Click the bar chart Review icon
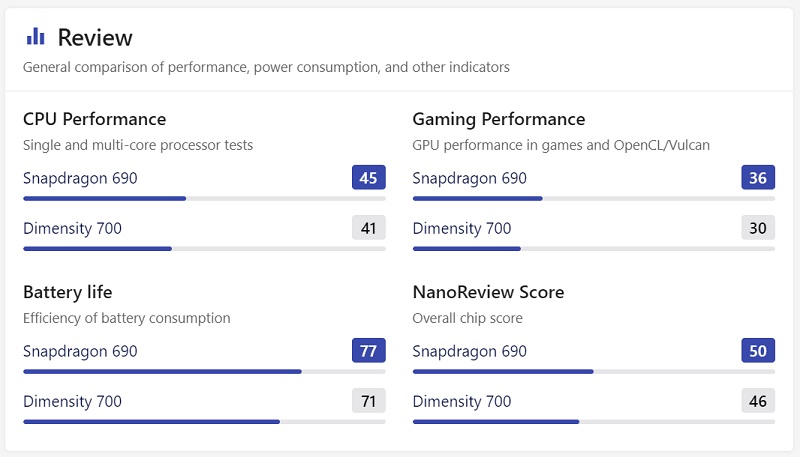 coord(35,37)
